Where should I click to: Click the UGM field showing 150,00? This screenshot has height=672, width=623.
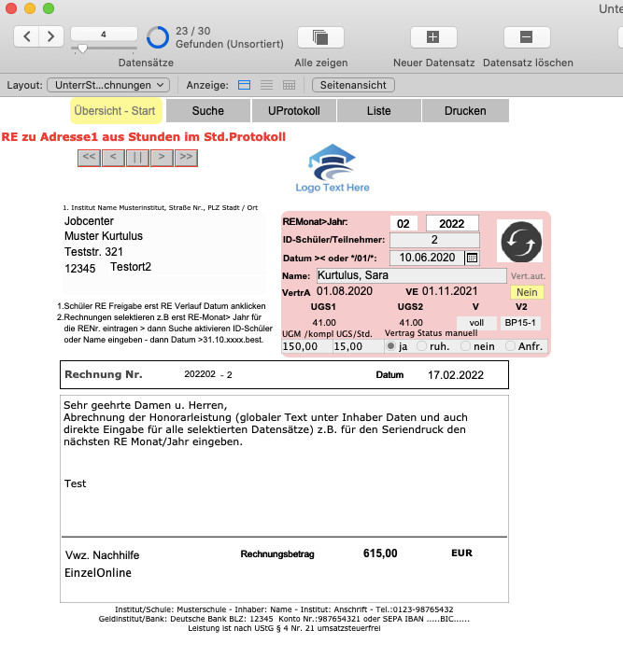[307, 346]
